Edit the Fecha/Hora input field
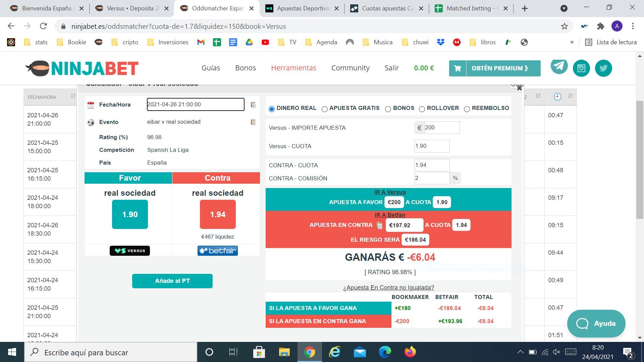The height and width of the screenshot is (362, 644). click(x=196, y=104)
